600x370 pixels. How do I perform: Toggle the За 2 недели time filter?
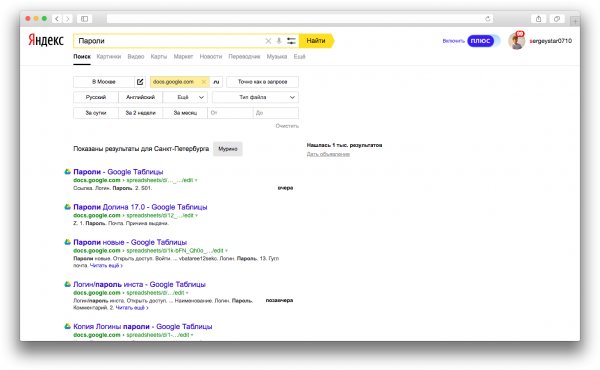[140, 113]
